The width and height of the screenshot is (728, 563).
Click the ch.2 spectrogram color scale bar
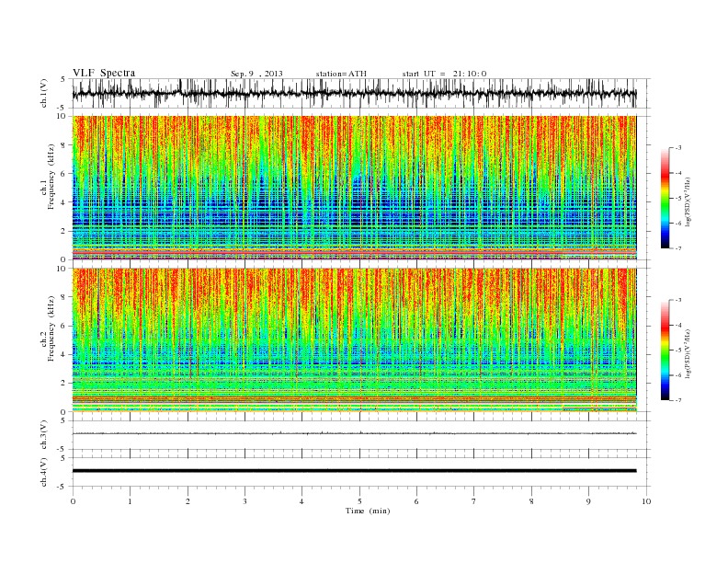(x=665, y=350)
